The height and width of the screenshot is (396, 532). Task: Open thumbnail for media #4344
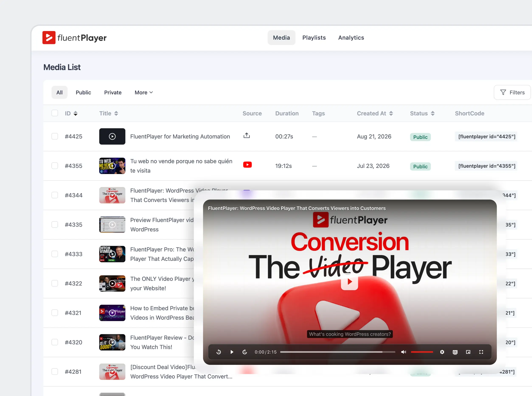112,195
